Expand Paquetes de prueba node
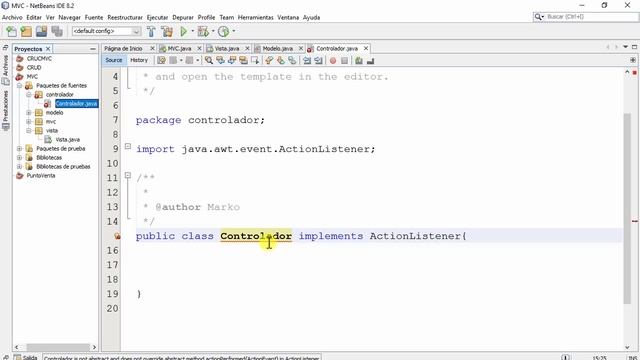This screenshot has height=360, width=640. (19, 149)
